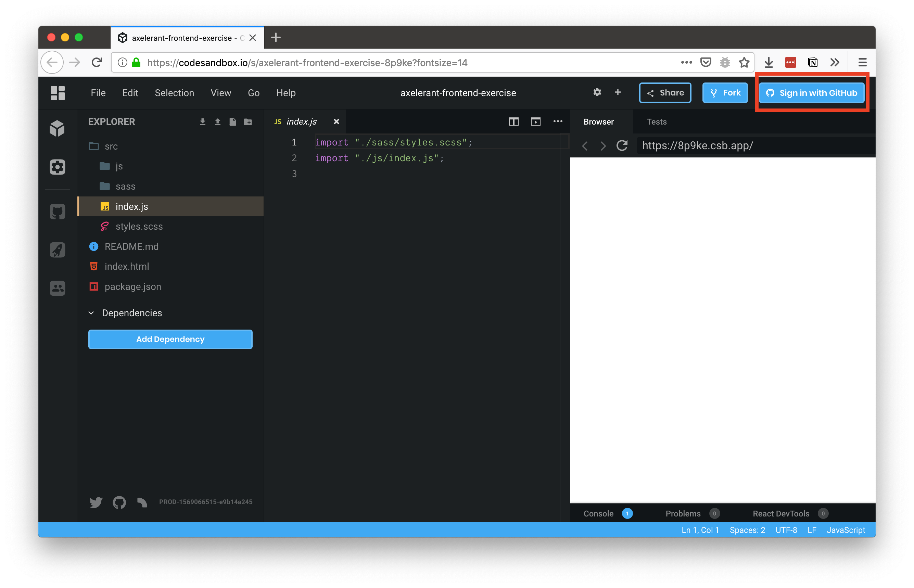Change language mode JavaScript in status bar

coord(846,530)
